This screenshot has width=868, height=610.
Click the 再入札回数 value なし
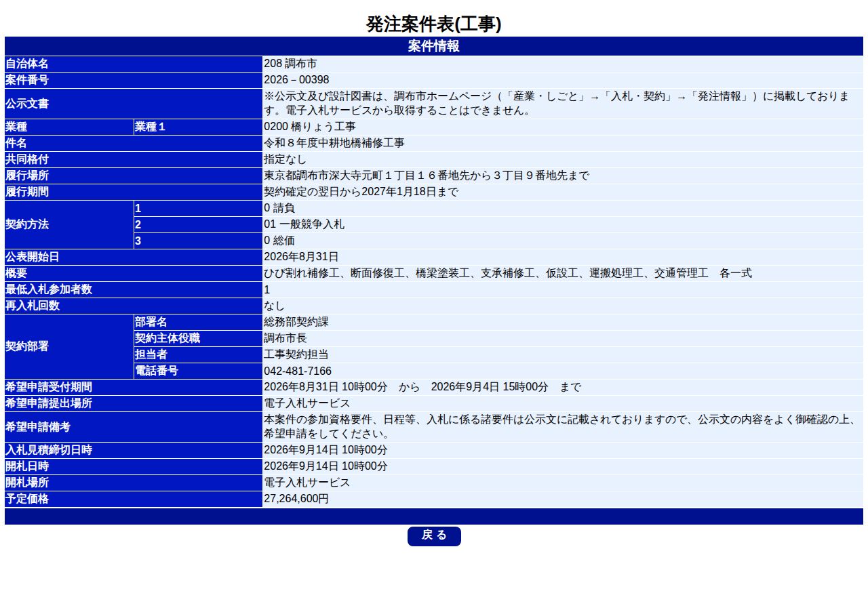pos(274,306)
